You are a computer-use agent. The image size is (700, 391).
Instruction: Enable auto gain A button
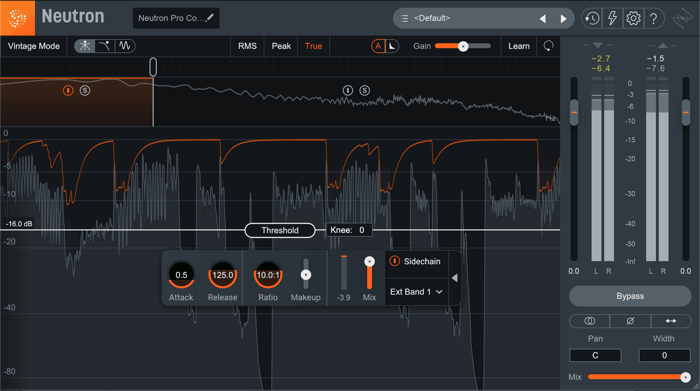[x=378, y=46]
